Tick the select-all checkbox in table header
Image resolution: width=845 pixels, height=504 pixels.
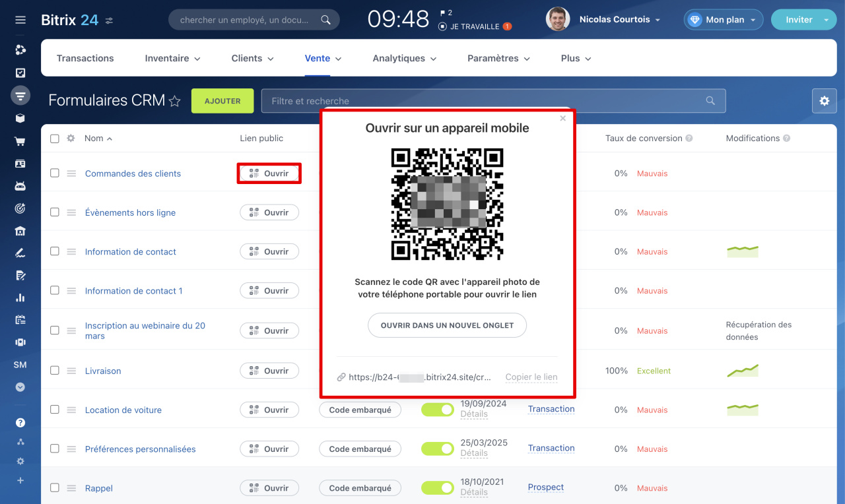coord(55,139)
